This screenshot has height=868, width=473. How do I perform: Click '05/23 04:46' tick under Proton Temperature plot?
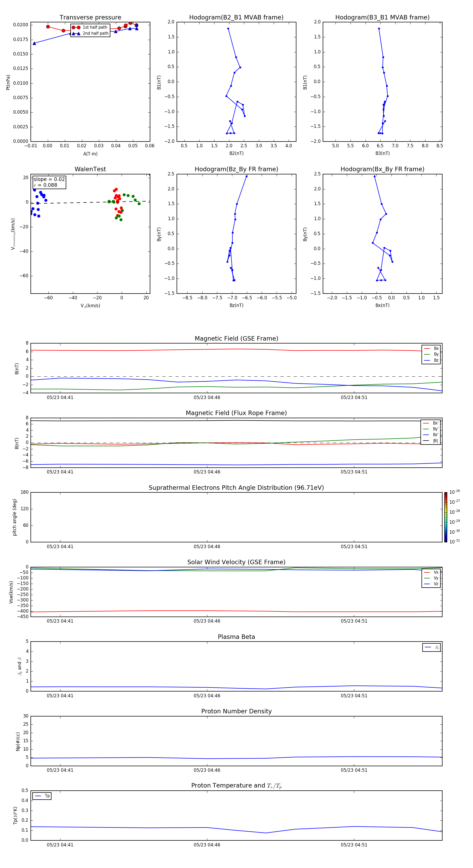click(x=207, y=845)
